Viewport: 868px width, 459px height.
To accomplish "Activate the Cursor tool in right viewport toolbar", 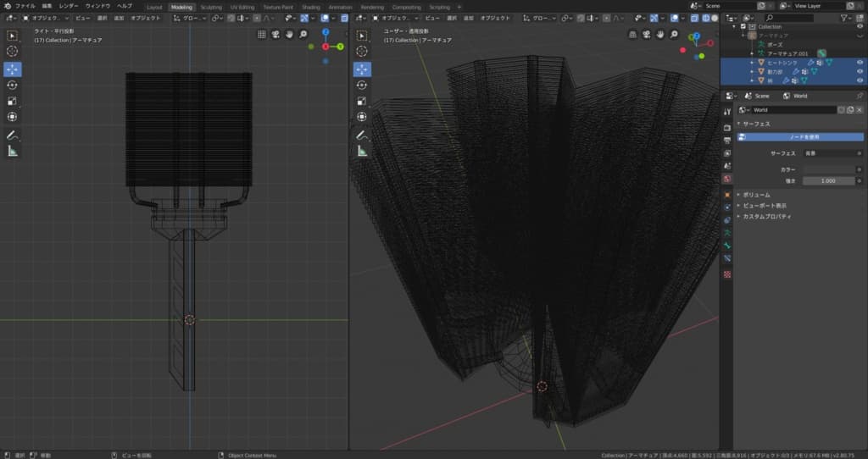I will 362,51.
